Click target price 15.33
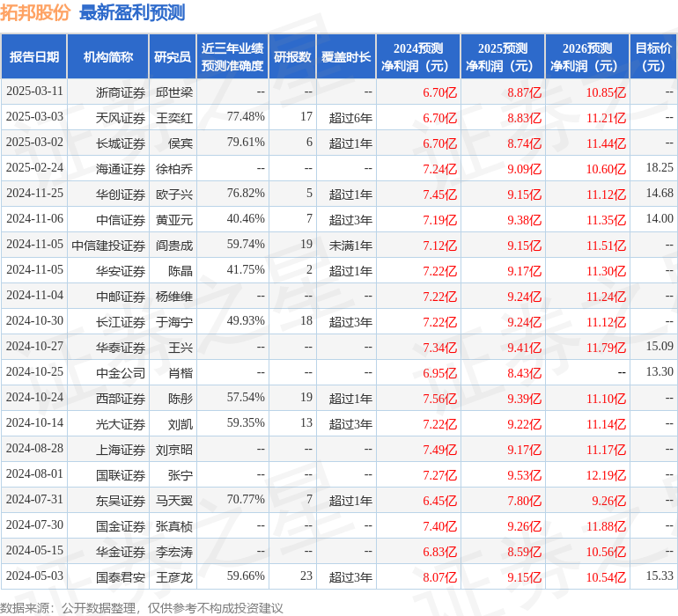The height and width of the screenshot is (616, 678). [x=660, y=576]
